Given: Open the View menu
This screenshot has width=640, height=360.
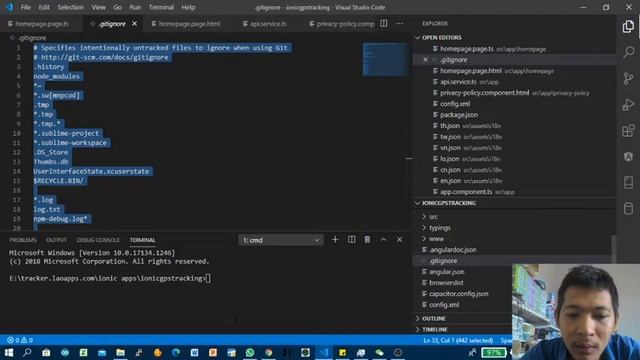Looking at the screenshot, I should (98, 7).
